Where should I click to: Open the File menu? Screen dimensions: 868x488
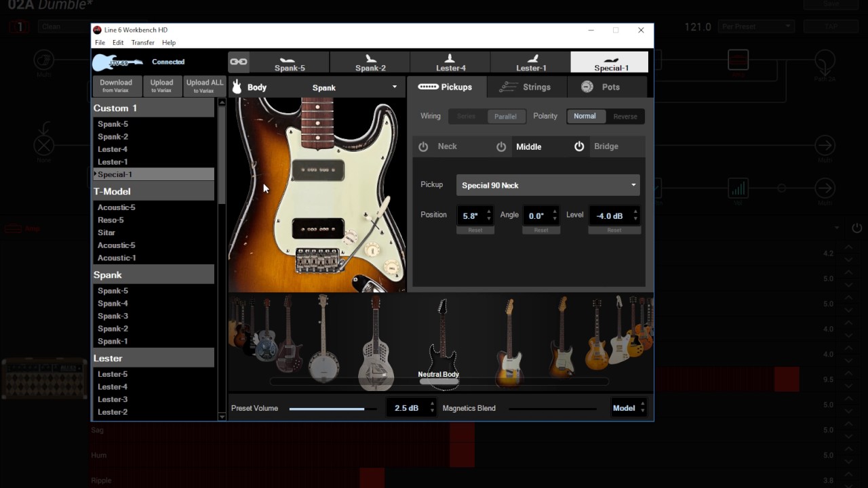(x=100, y=43)
